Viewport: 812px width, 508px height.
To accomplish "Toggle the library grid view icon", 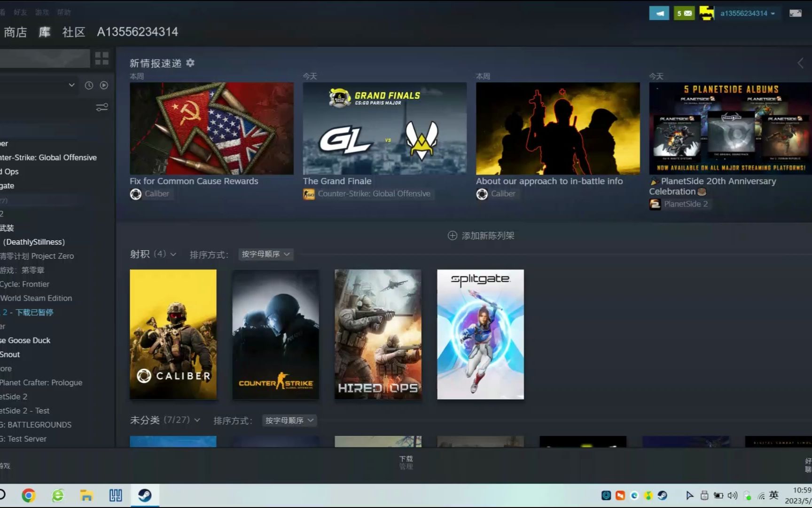I will (101, 58).
